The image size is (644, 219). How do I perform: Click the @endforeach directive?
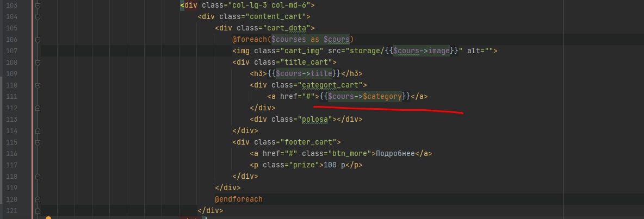click(x=239, y=199)
